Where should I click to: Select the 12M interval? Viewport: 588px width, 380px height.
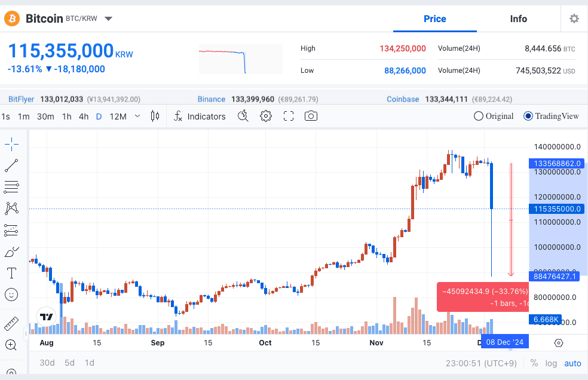118,117
